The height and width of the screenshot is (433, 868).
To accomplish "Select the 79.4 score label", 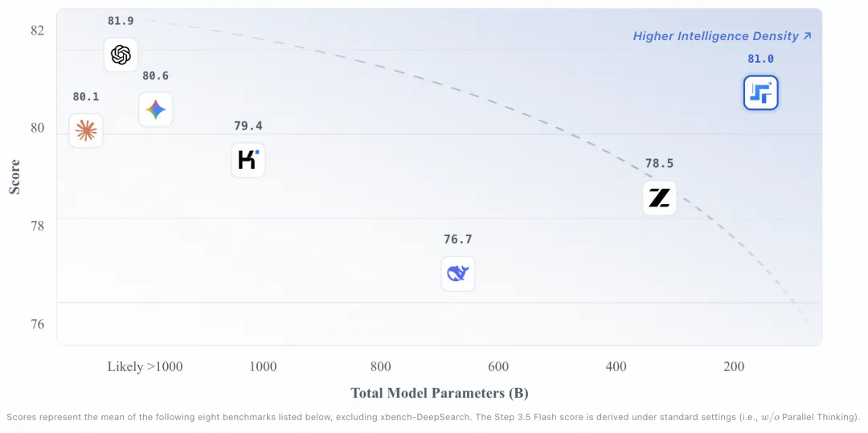I will (248, 126).
